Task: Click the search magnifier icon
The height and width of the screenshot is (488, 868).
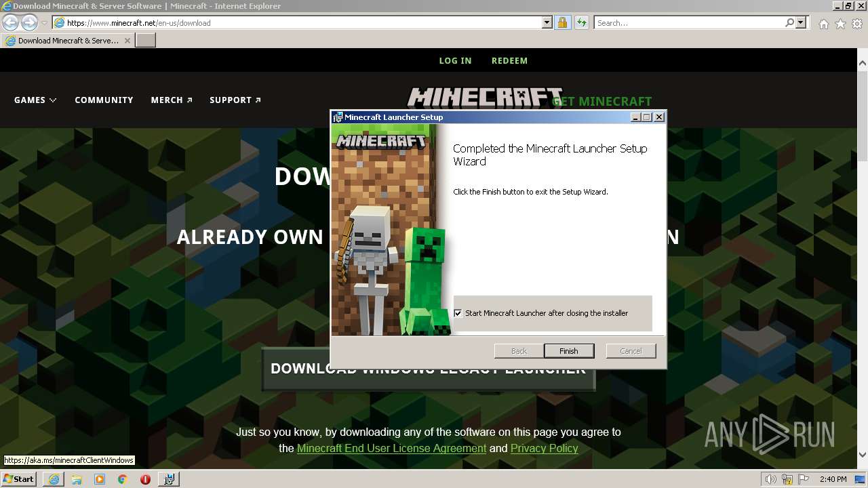Action: click(x=789, y=22)
